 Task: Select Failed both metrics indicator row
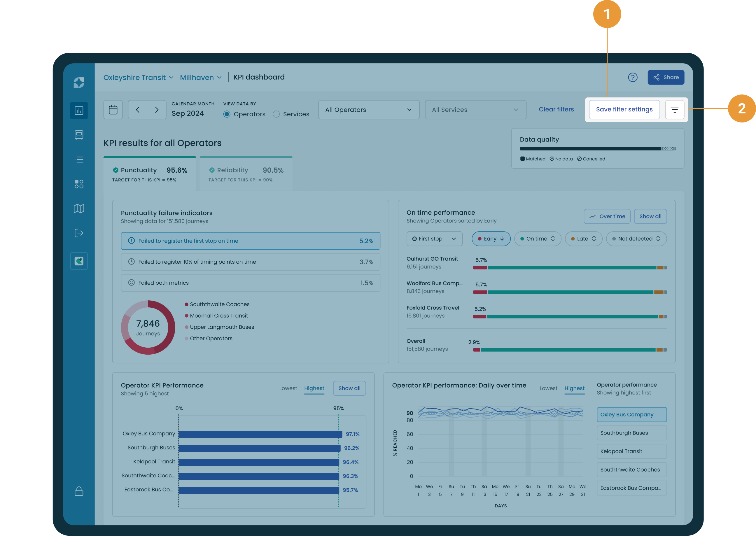[250, 283]
